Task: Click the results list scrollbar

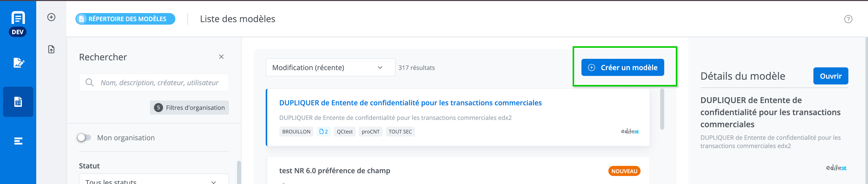Action: click(x=662, y=109)
